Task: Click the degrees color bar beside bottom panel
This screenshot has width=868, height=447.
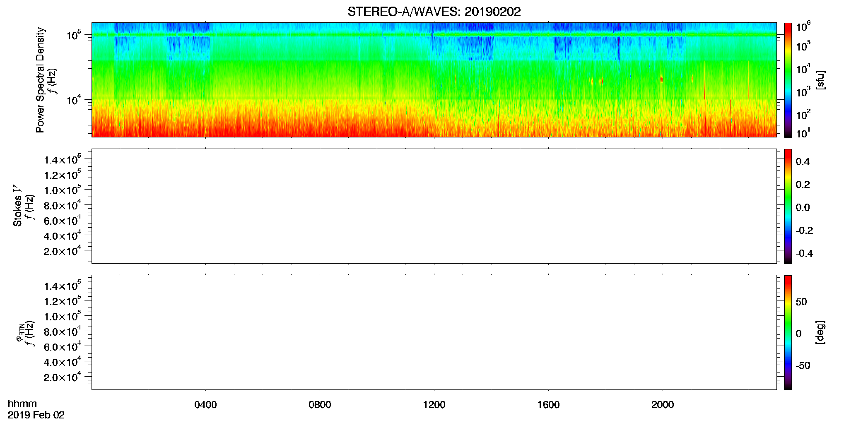Action: [x=788, y=332]
